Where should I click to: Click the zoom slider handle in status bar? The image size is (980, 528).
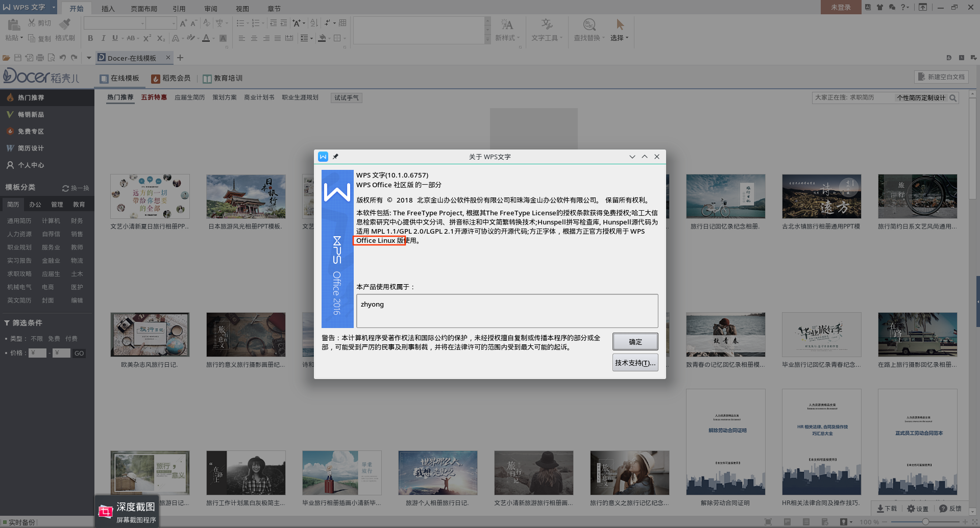(x=925, y=522)
